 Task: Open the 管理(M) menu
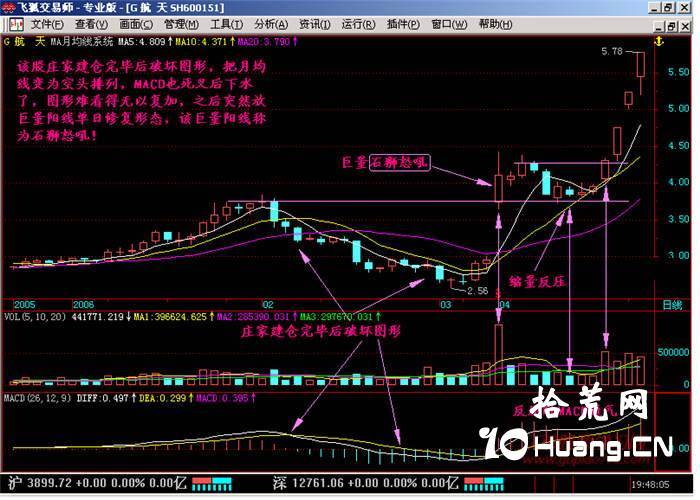pos(181,24)
